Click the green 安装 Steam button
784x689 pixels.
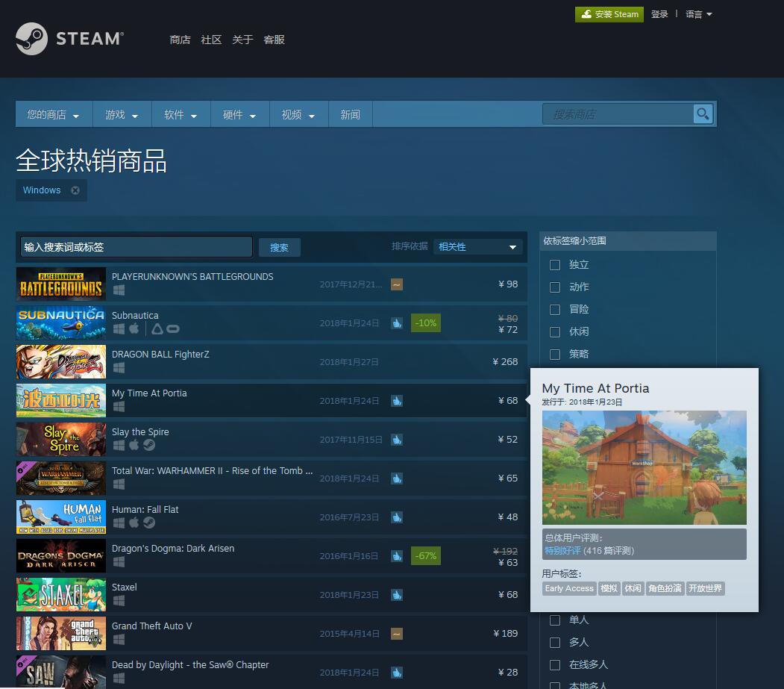tap(609, 14)
